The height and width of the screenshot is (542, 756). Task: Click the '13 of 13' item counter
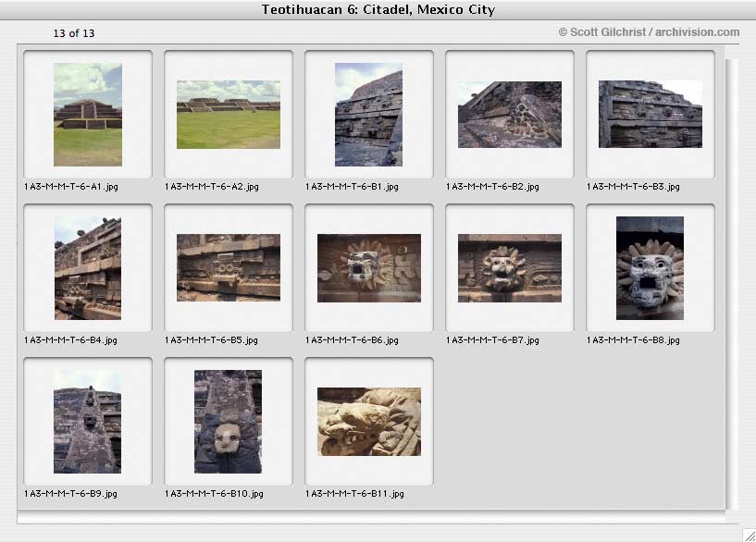[x=74, y=33]
